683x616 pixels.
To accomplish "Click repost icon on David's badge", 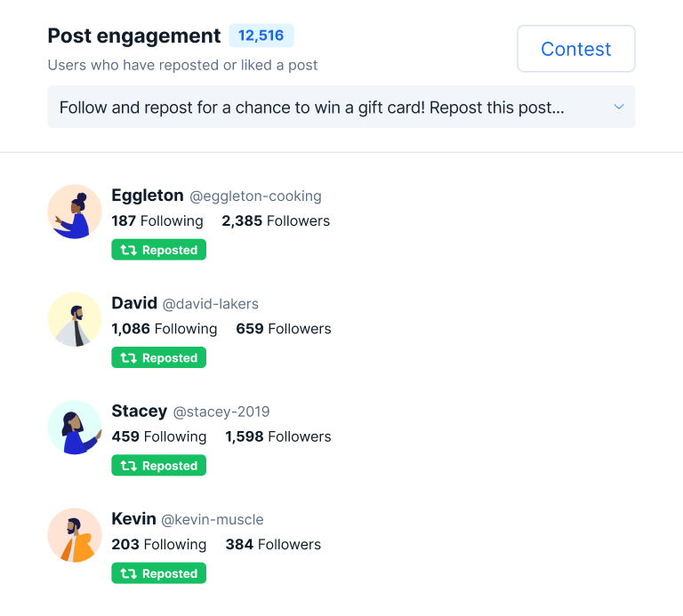I will click(x=128, y=358).
